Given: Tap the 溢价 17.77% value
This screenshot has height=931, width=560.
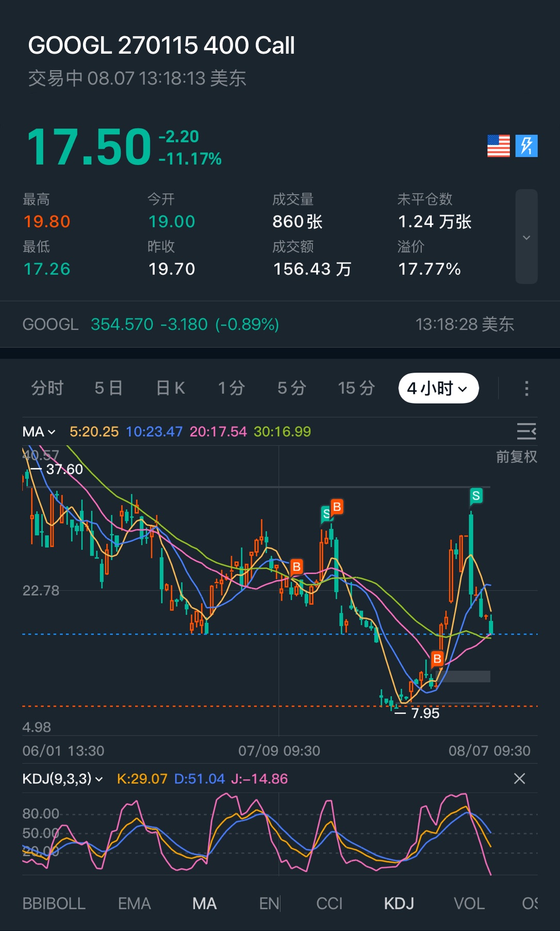Looking at the screenshot, I should 430,269.
